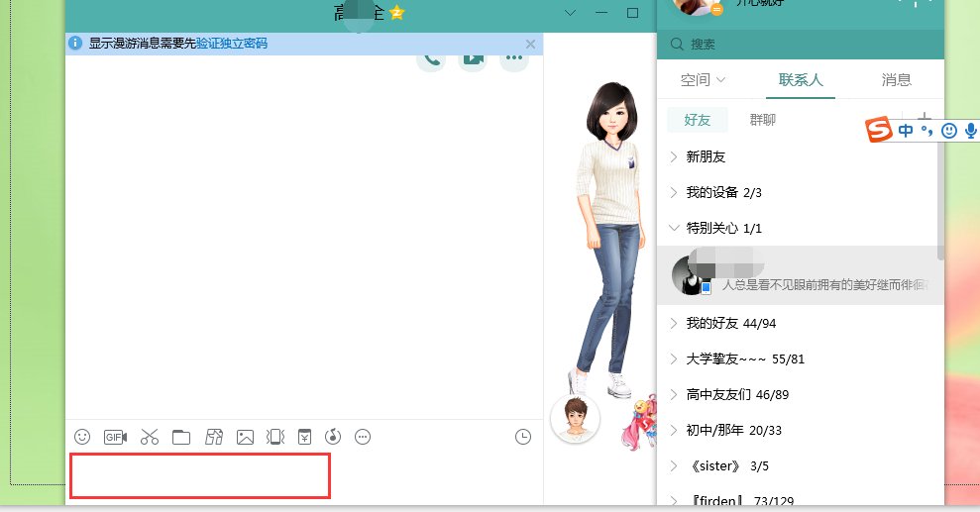Viewport: 980px width, 512px height.
Task: Expand the 高中友友们 46/89 group
Action: click(x=800, y=394)
